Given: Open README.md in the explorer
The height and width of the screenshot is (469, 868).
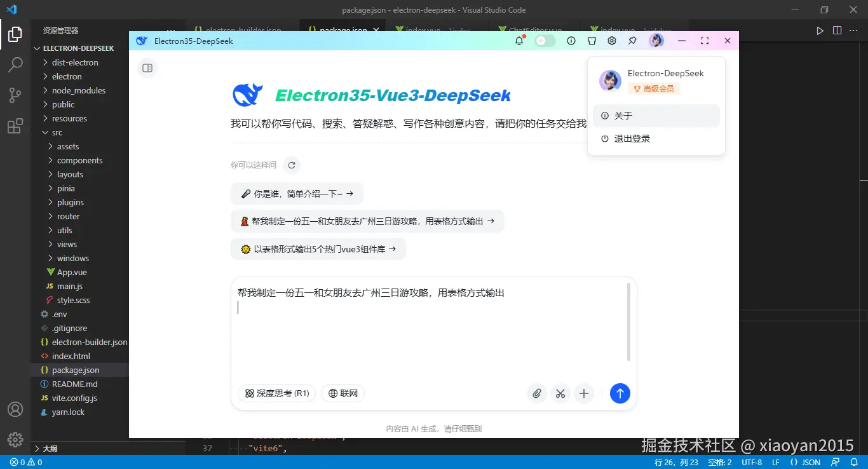Looking at the screenshot, I should [79, 384].
